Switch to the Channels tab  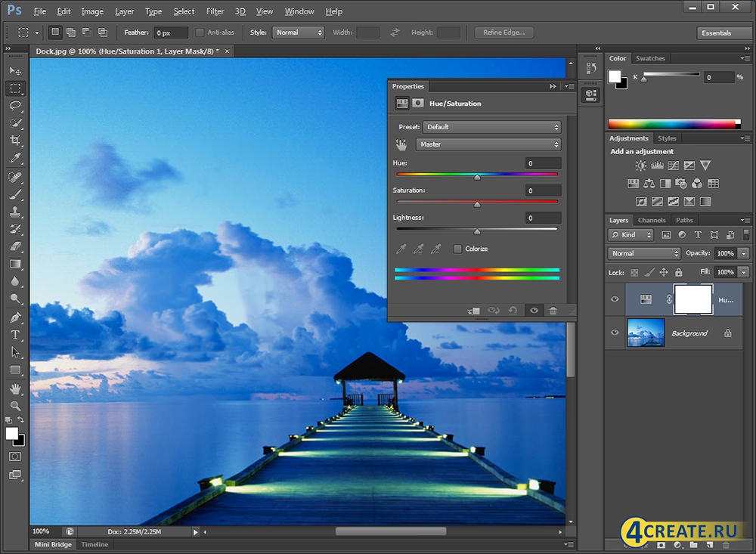(652, 221)
